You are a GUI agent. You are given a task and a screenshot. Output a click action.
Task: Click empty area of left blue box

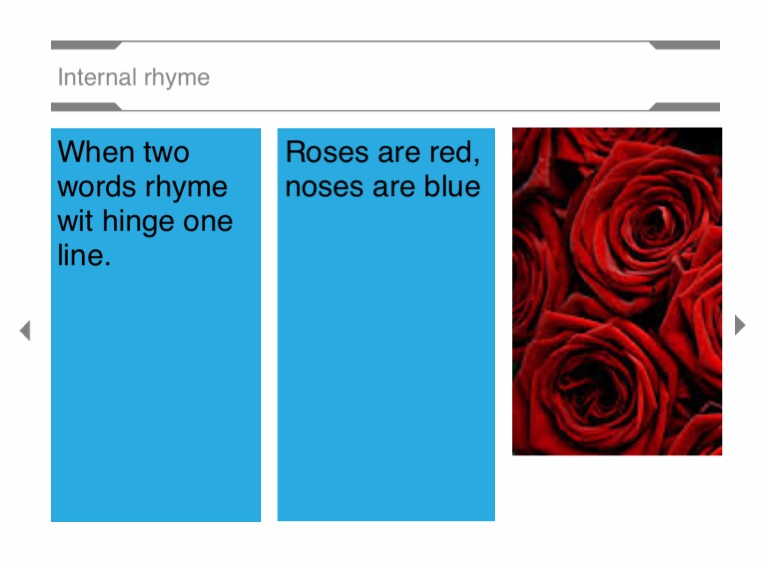pos(155,400)
